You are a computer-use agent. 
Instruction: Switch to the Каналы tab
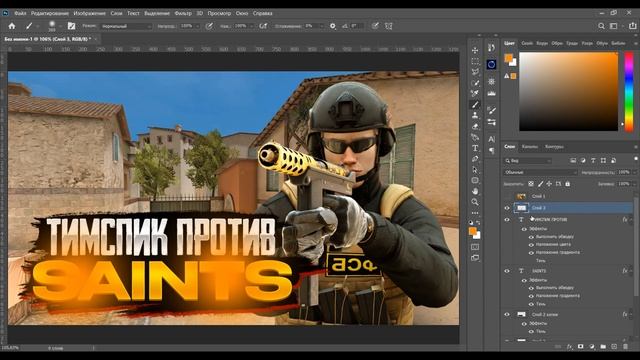[530, 147]
